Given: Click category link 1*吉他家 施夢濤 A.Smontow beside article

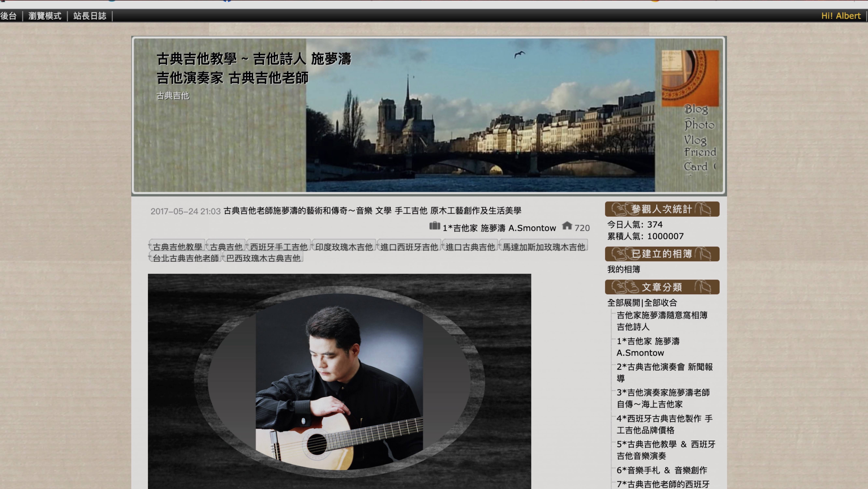Looking at the screenshot, I should 499,228.
